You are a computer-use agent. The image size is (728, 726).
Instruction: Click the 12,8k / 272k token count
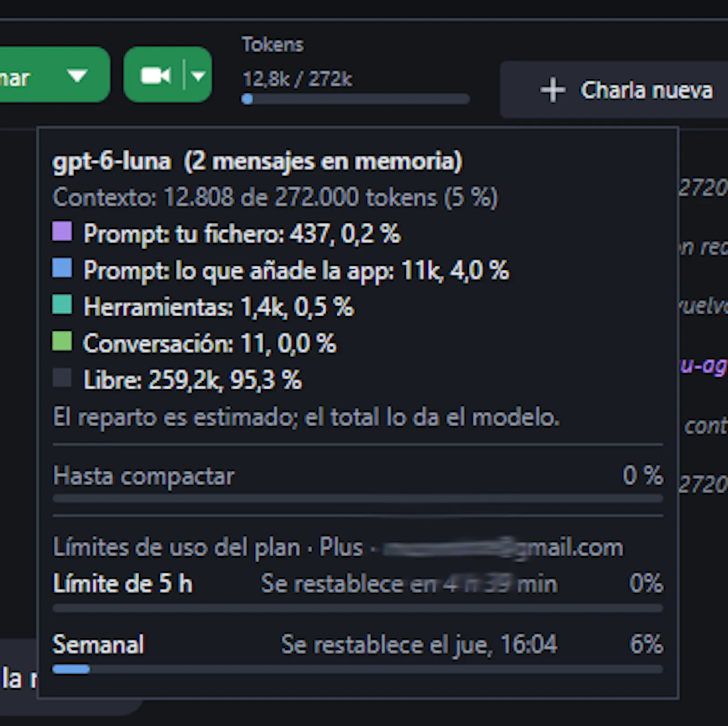pyautogui.click(x=297, y=79)
